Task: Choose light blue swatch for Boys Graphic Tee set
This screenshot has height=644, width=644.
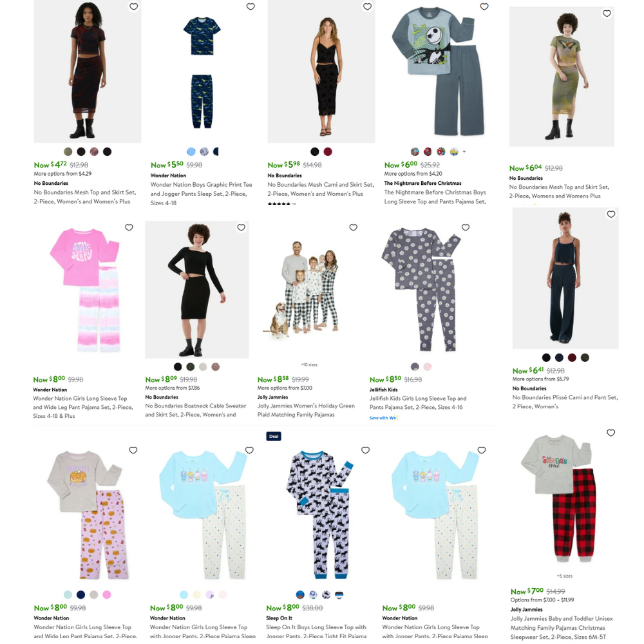Action: 191,151
